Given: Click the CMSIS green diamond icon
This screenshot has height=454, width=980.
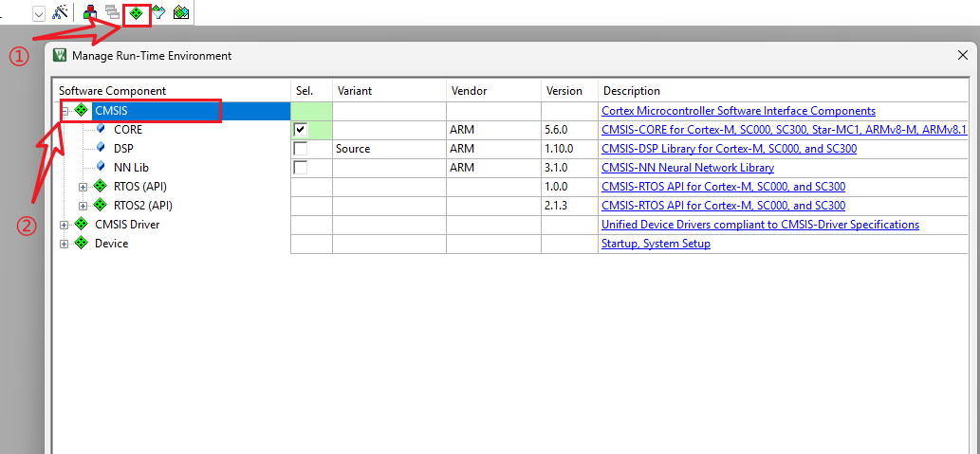Looking at the screenshot, I should 82,111.
